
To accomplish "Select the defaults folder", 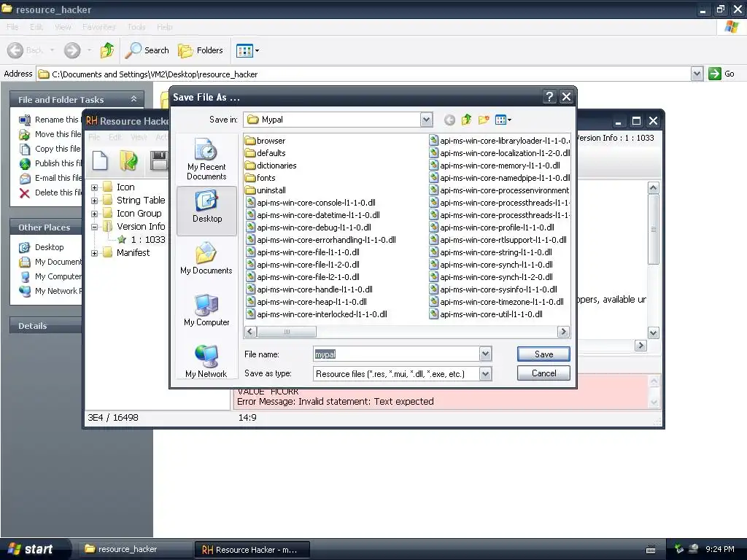I will click(266, 153).
